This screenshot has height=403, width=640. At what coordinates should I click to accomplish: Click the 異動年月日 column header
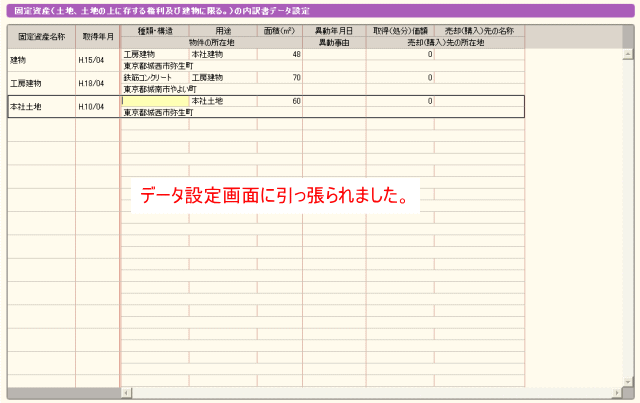334,31
